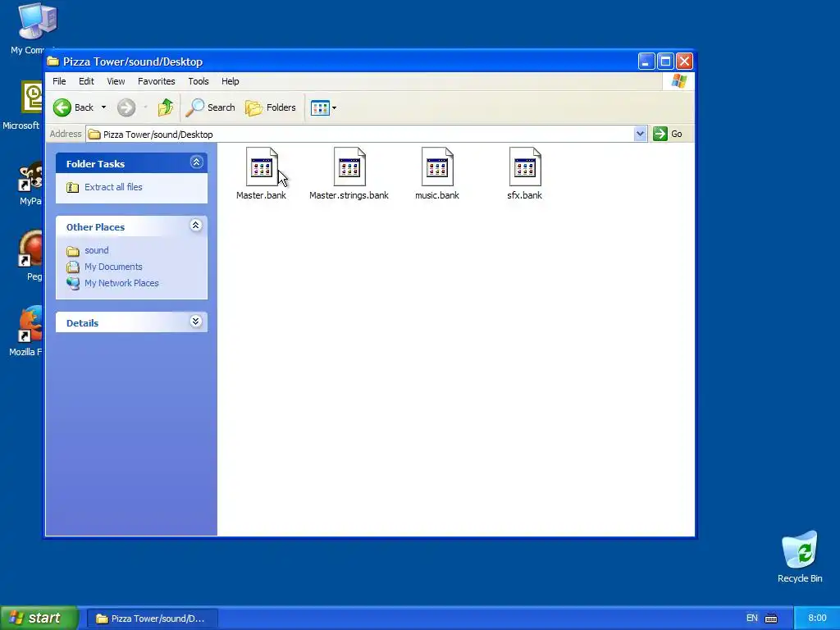Select the Master.strings.bank file icon

(349, 167)
